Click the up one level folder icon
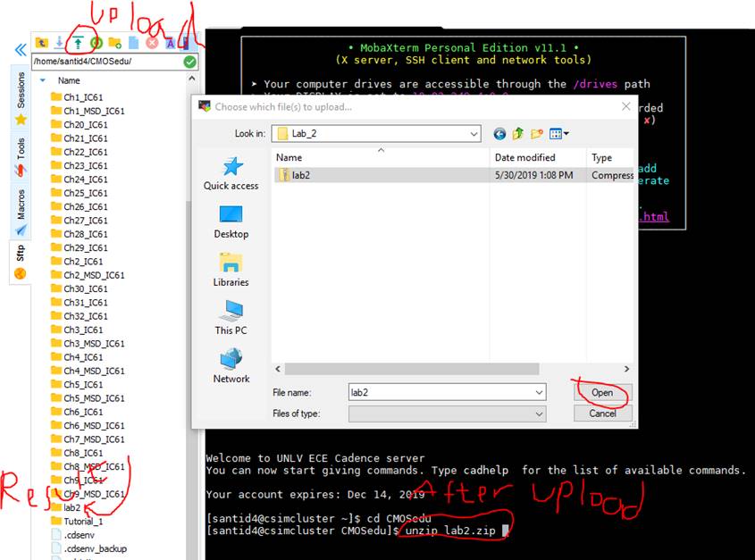 [x=518, y=134]
